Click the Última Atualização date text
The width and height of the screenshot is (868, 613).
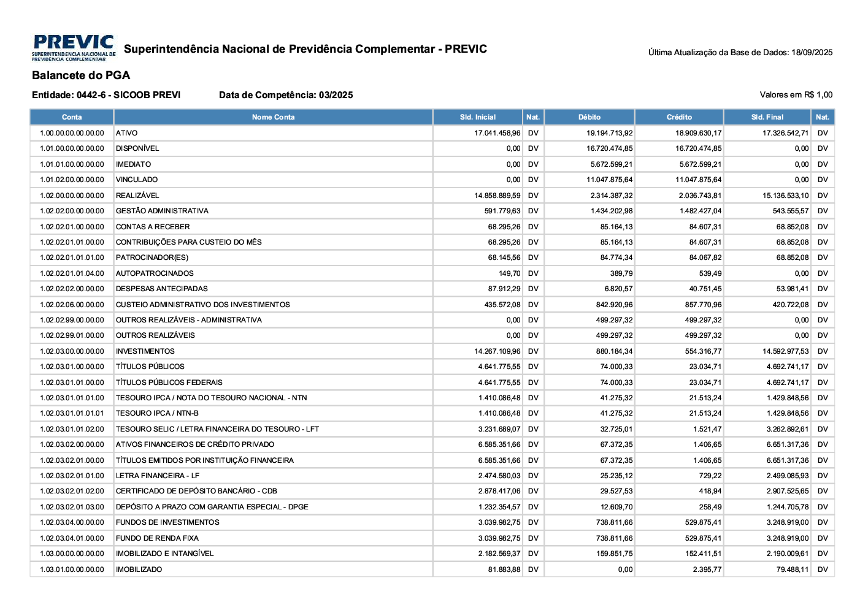(x=740, y=53)
